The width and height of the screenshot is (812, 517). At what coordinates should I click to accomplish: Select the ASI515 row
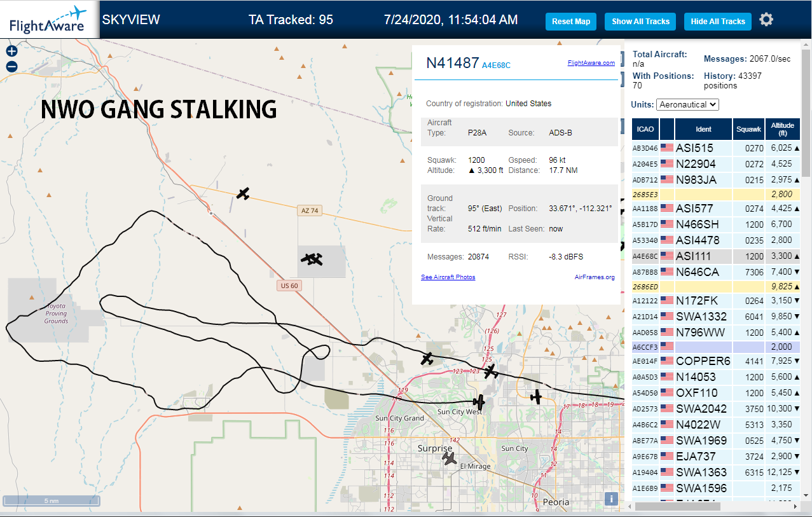click(717, 148)
